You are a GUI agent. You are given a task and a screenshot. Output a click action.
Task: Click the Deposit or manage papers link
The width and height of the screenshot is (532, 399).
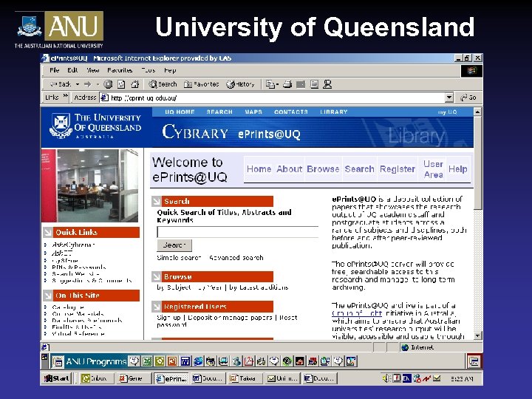point(230,318)
